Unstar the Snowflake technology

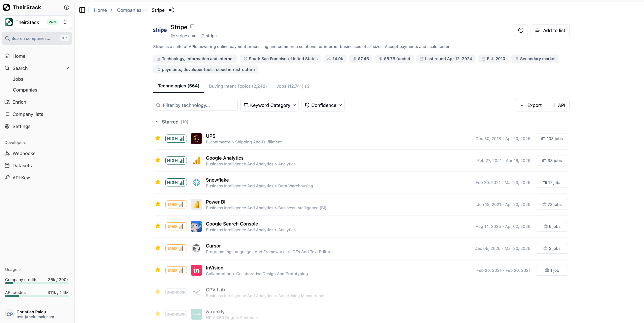158,182
